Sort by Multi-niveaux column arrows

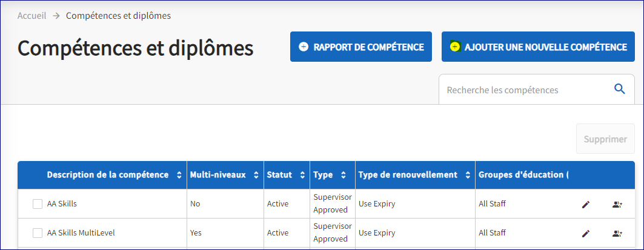pyautogui.click(x=256, y=176)
